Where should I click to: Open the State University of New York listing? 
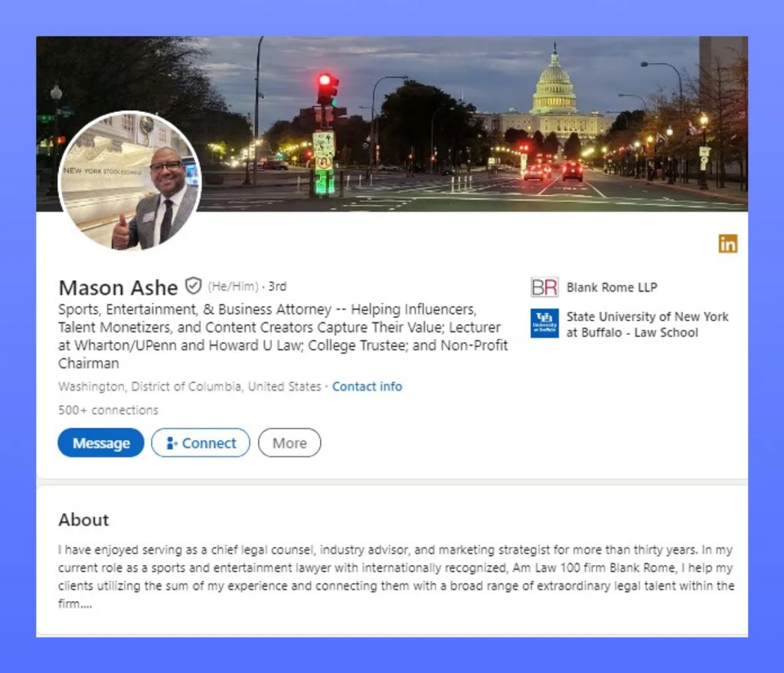point(647,323)
